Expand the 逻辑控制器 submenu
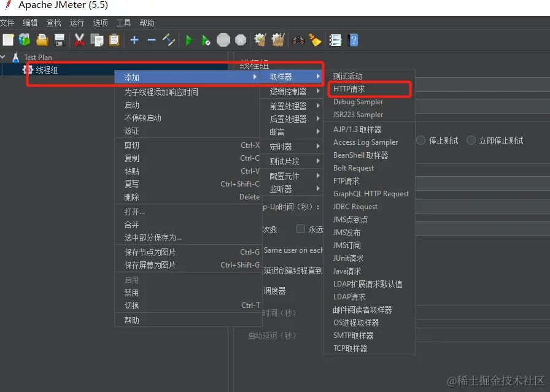This screenshot has width=550, height=392. tap(291, 91)
